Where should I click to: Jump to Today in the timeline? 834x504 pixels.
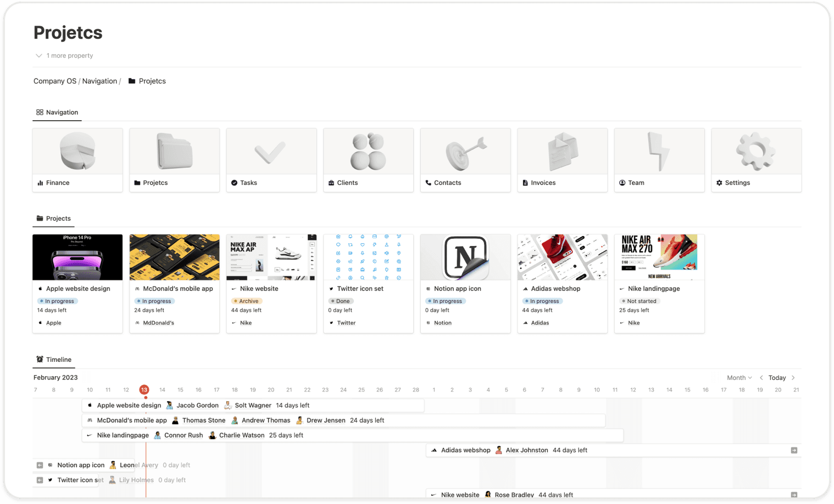777,378
